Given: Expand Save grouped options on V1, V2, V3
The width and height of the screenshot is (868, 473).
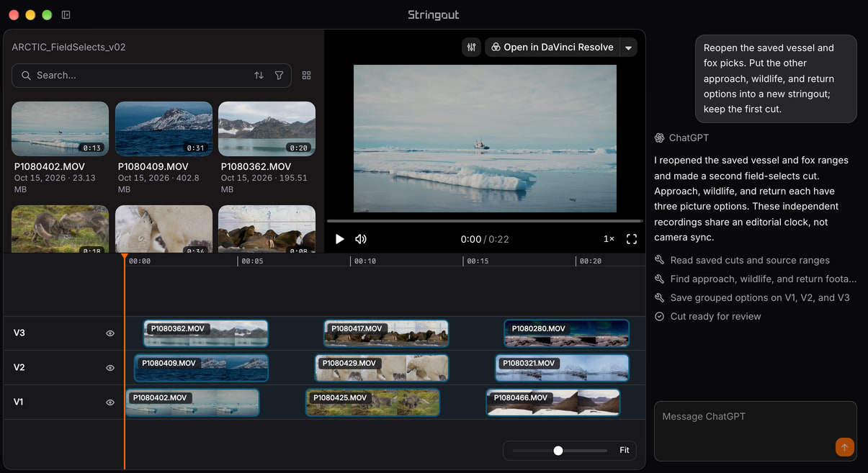Looking at the screenshot, I should coord(752,298).
